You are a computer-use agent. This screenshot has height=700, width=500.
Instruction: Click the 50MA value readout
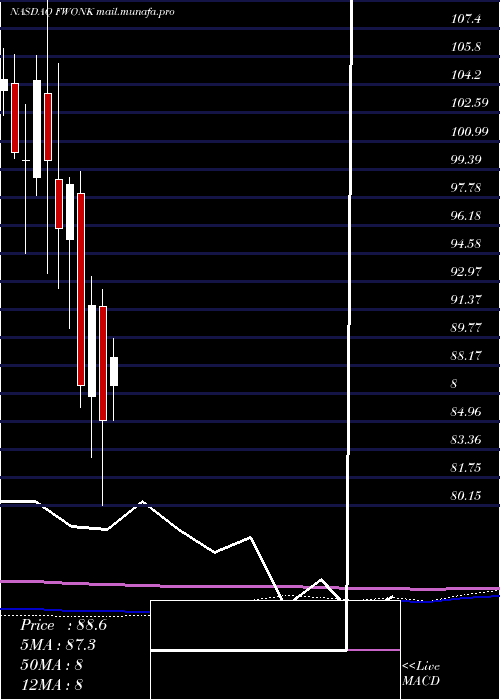[x=51, y=664]
